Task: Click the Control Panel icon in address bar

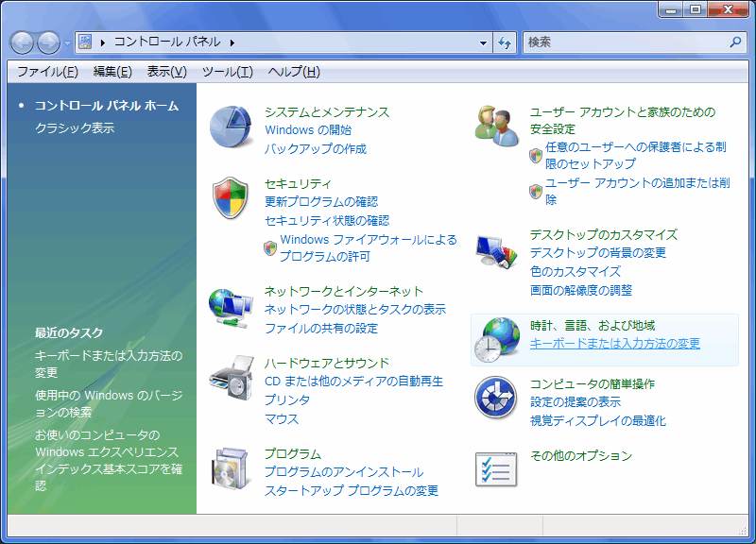Action: point(85,42)
